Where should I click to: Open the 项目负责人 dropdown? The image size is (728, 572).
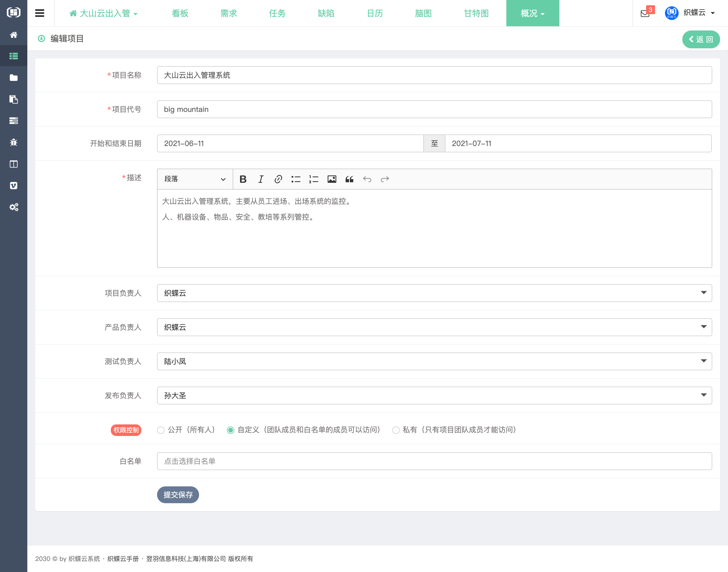(434, 293)
